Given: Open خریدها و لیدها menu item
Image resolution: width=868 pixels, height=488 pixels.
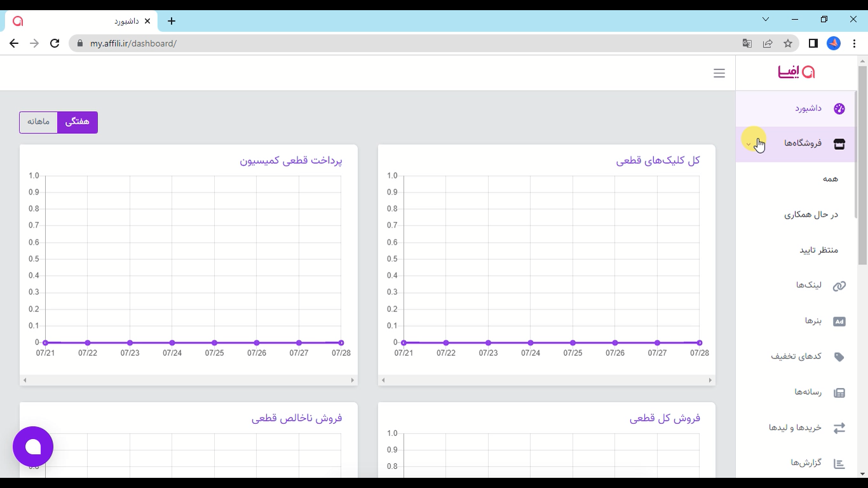Looking at the screenshot, I should click(x=796, y=428).
